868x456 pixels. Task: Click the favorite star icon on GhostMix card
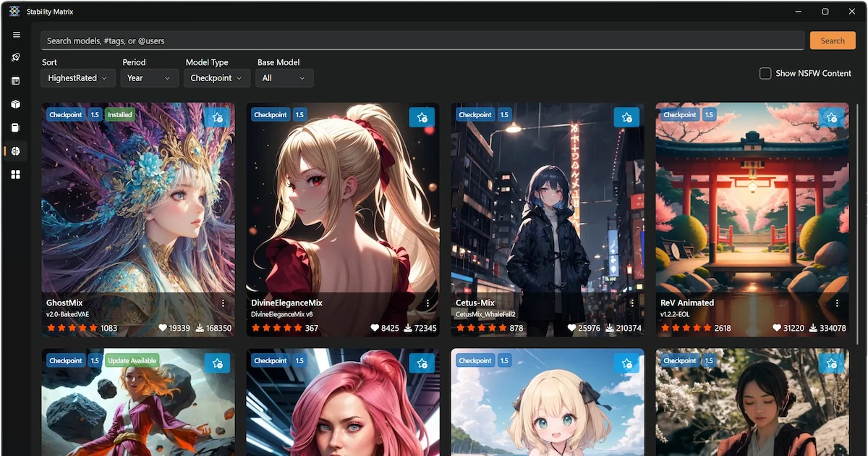(218, 117)
